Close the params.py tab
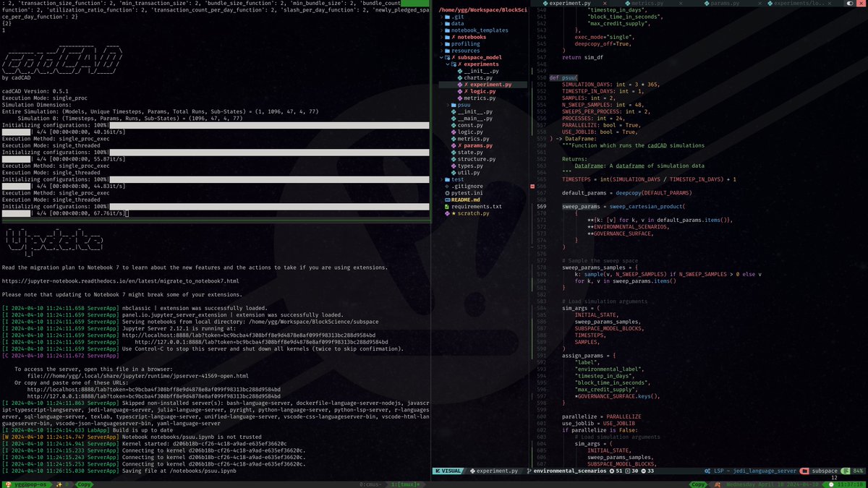Image resolution: width=868 pixels, height=488 pixels. tap(761, 4)
